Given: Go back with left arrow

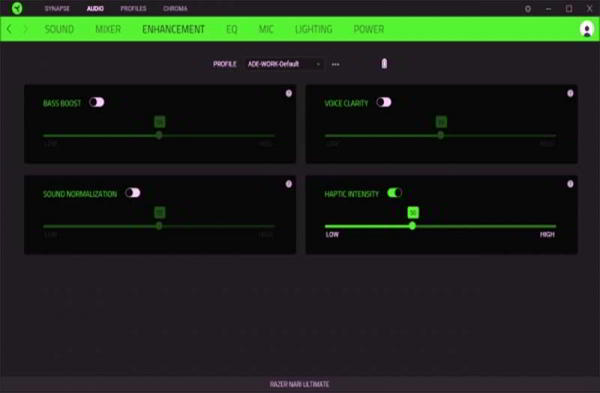Looking at the screenshot, I should pyautogui.click(x=9, y=29).
